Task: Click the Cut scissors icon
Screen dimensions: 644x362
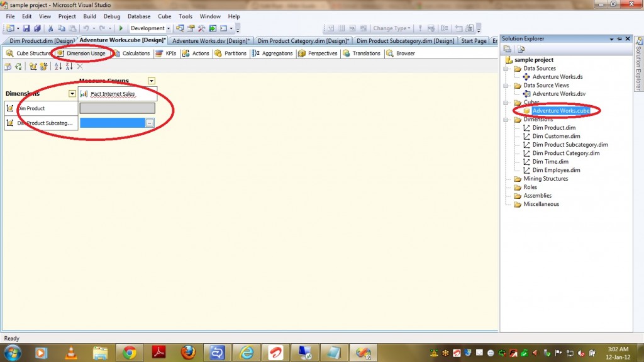Action: tap(51, 28)
